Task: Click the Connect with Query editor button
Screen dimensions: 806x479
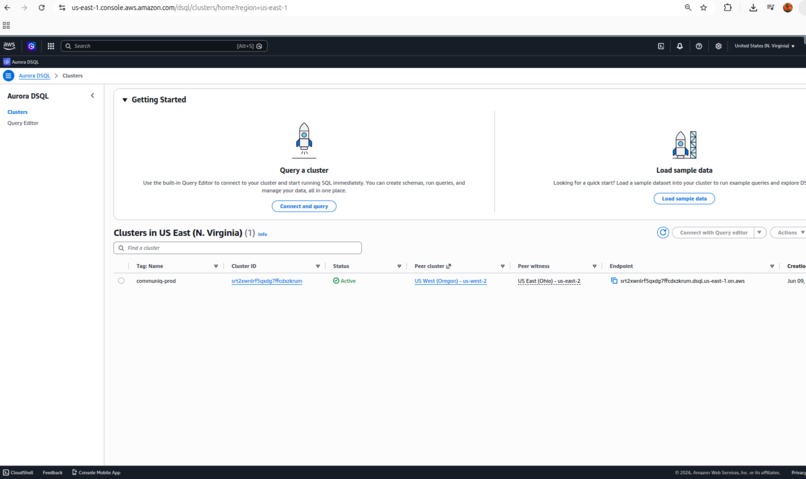Action: [713, 233]
